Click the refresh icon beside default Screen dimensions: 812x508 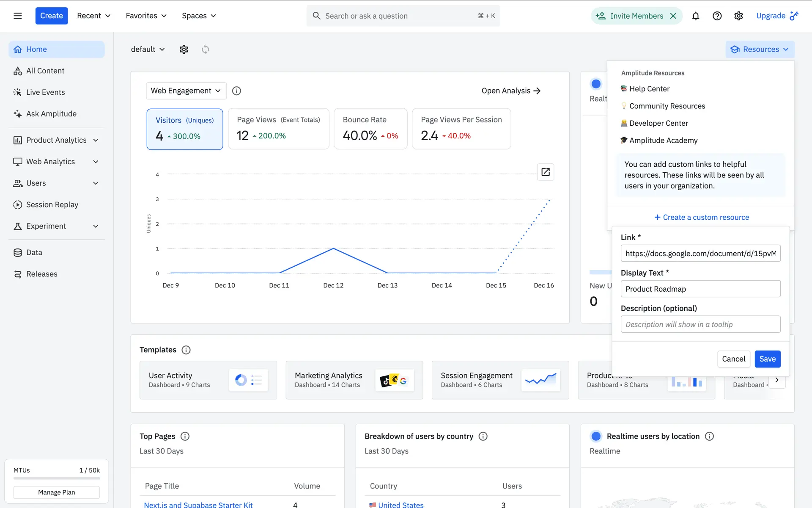pos(205,49)
